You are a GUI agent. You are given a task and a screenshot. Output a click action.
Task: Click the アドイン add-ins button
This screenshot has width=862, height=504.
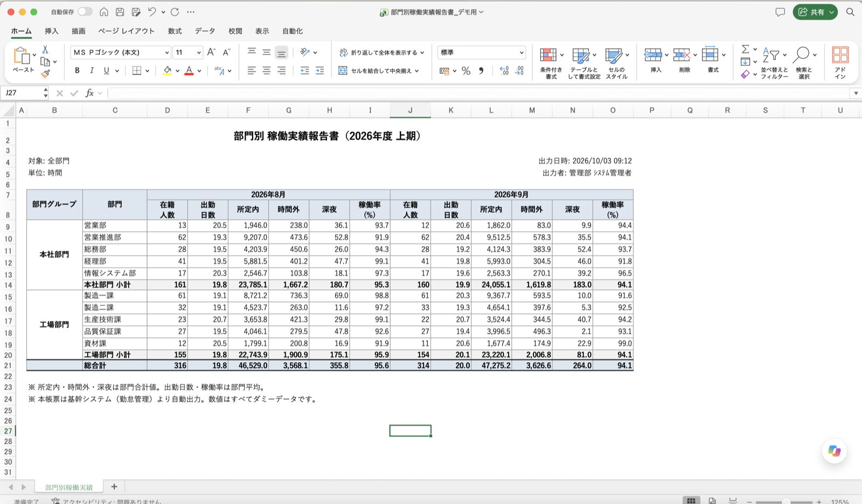pyautogui.click(x=840, y=63)
